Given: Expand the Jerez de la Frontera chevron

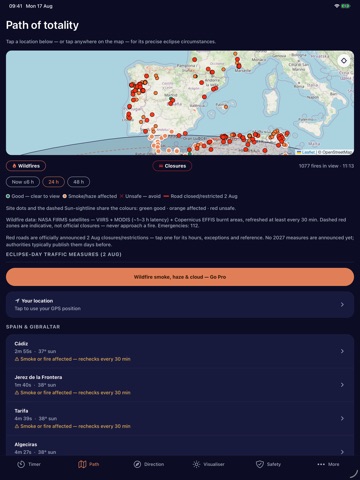Looking at the screenshot, I should pyautogui.click(x=342, y=385).
